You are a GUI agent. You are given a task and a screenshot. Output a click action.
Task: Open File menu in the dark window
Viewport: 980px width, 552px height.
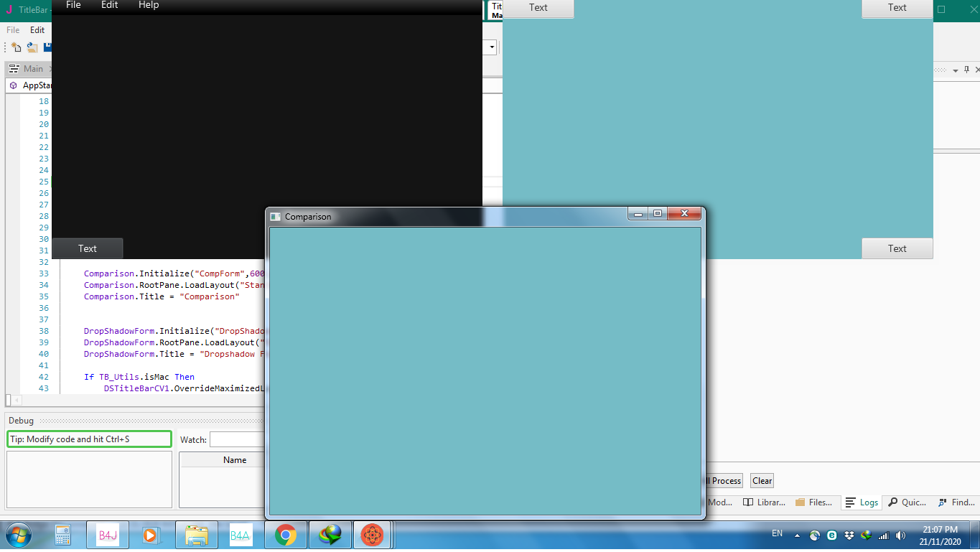tap(73, 5)
